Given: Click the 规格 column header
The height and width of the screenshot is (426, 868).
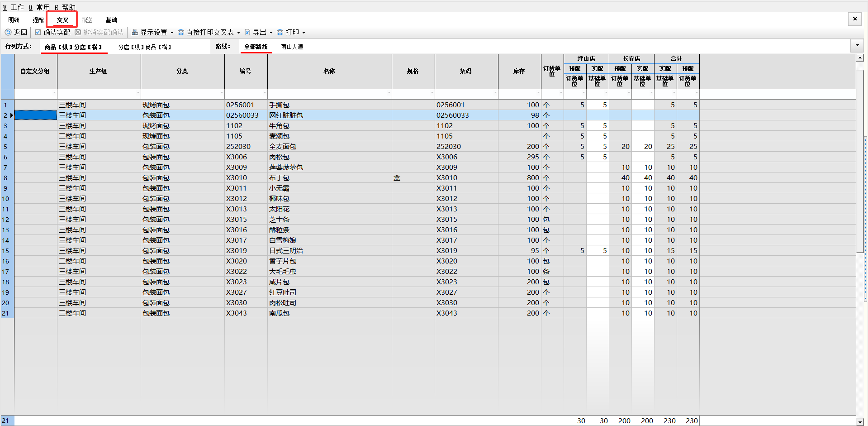Looking at the screenshot, I should point(413,71).
